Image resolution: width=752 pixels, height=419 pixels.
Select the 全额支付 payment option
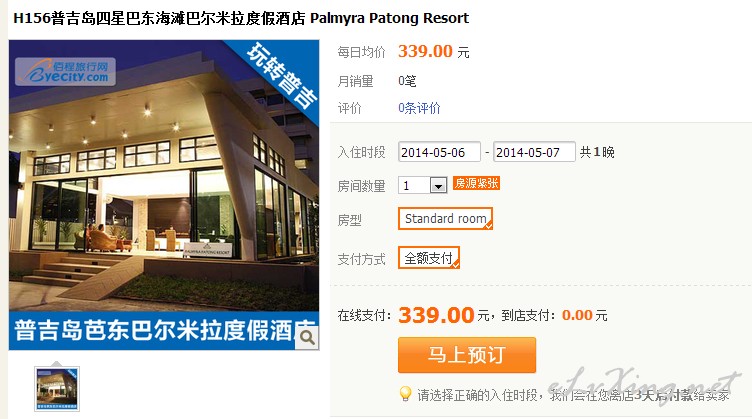tap(429, 258)
